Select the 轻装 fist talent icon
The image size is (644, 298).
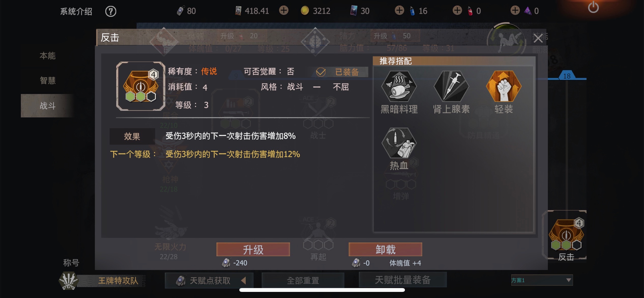tap(504, 86)
